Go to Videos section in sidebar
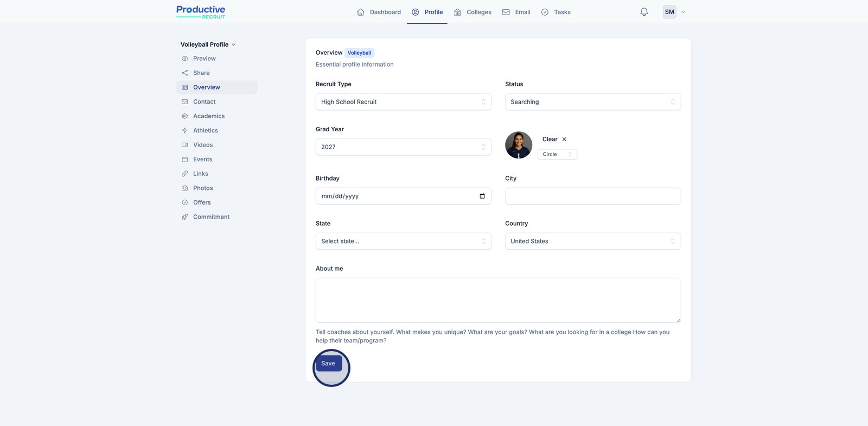The image size is (868, 426). pyautogui.click(x=202, y=145)
